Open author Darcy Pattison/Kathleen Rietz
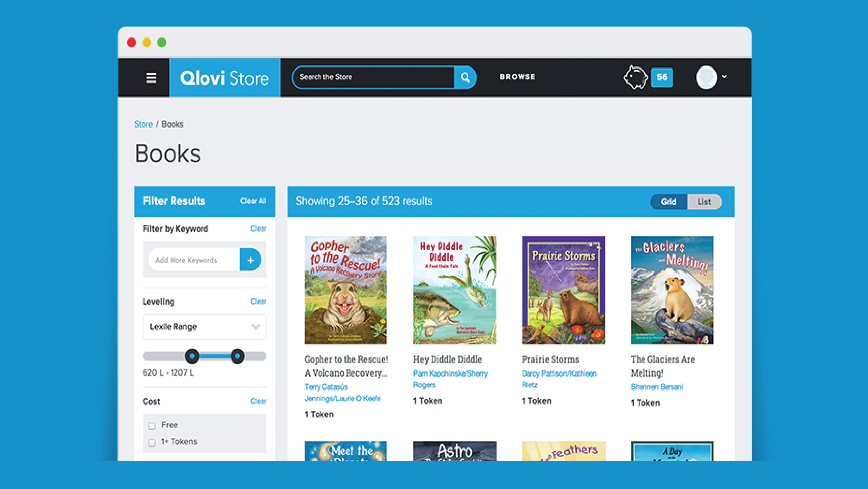The image size is (868, 489). [559, 379]
